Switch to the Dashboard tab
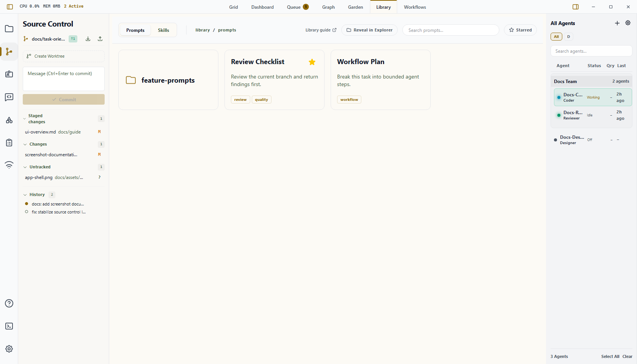The image size is (637, 364). (262, 7)
